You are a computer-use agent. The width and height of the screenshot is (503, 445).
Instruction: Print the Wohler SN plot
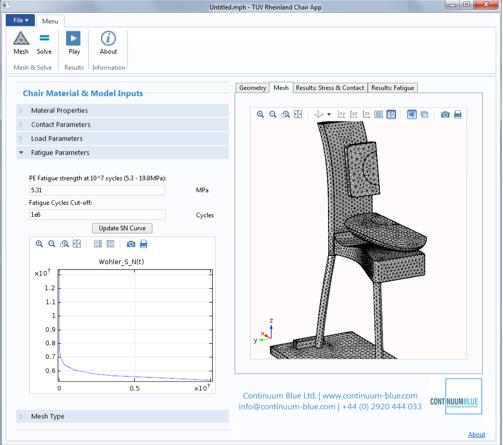pyautogui.click(x=143, y=244)
